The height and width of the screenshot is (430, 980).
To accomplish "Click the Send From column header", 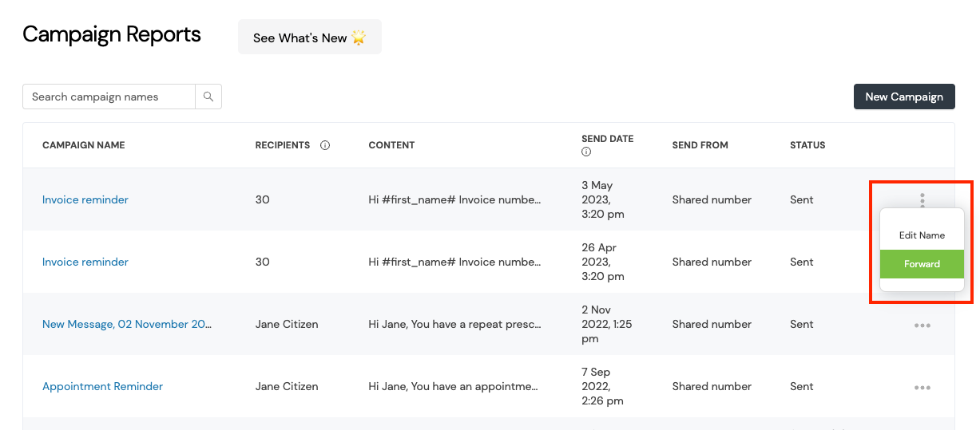I will 700,145.
